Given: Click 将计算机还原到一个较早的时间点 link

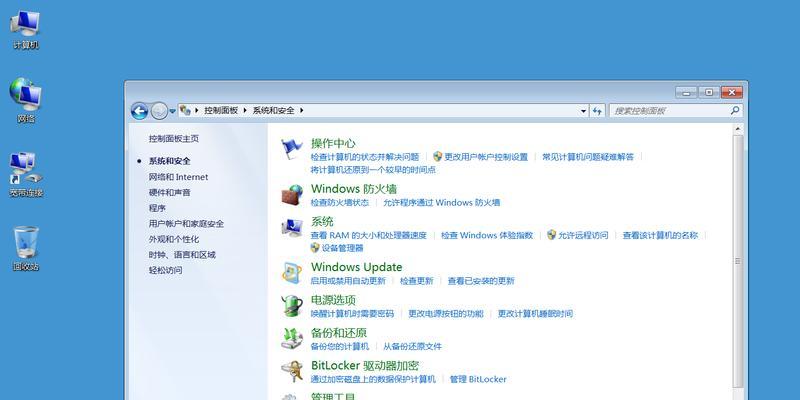Looking at the screenshot, I should click(373, 170).
